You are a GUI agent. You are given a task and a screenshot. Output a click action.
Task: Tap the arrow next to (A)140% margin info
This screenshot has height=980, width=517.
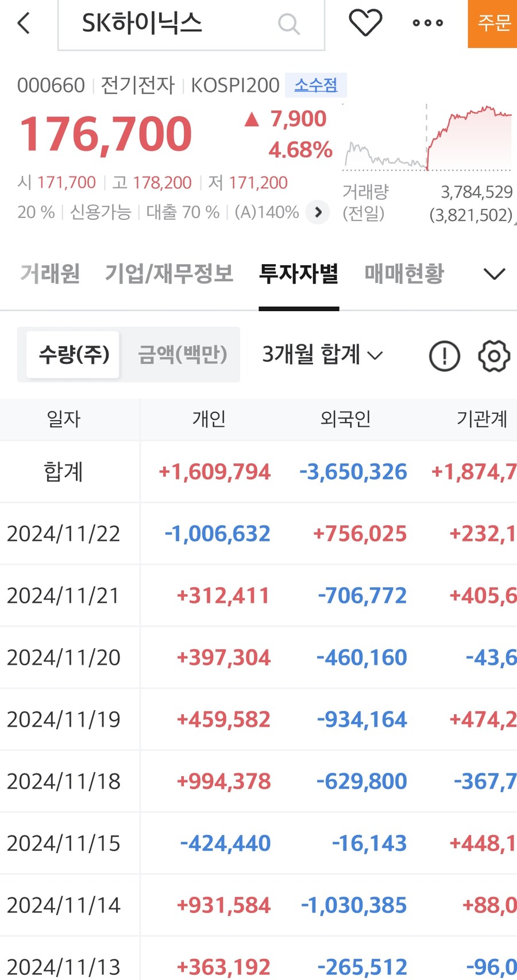point(318,212)
